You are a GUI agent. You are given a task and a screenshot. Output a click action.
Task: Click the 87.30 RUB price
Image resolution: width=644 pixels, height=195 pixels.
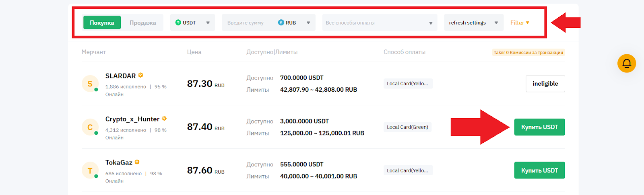tap(206, 84)
